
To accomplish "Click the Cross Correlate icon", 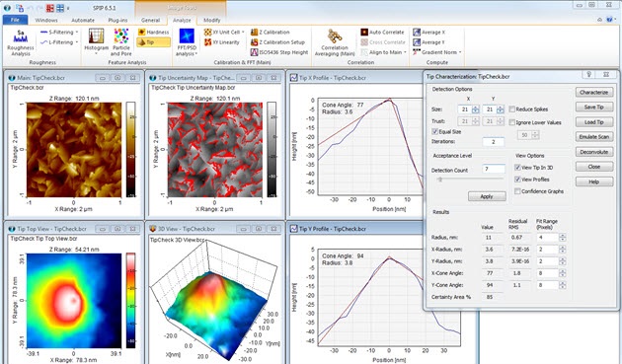I will (x=364, y=42).
